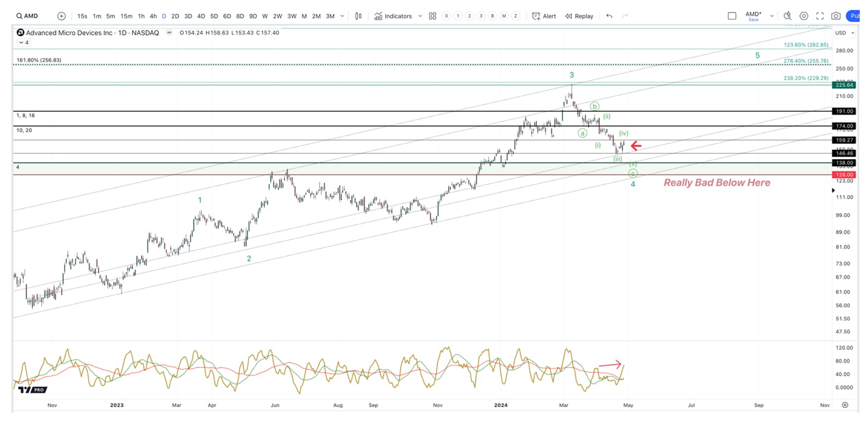Enter fullscreen mode

tap(820, 16)
